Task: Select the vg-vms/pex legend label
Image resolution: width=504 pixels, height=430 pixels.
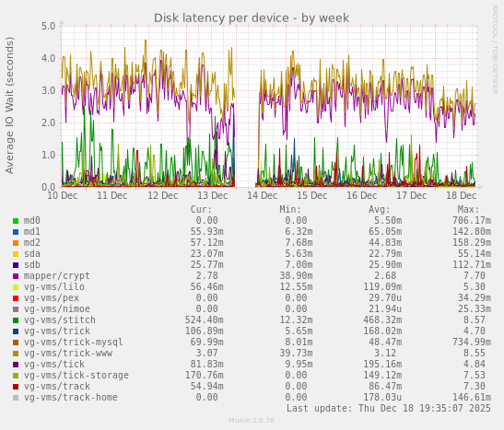Action: [x=51, y=298]
